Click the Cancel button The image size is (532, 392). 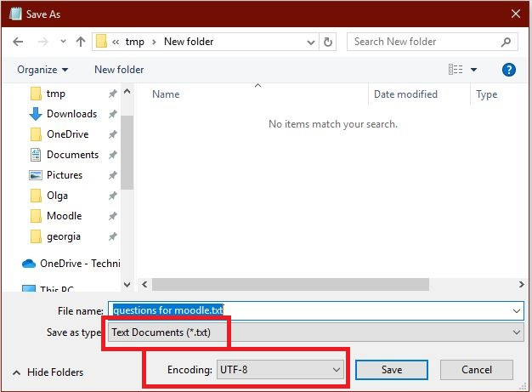tap(477, 370)
